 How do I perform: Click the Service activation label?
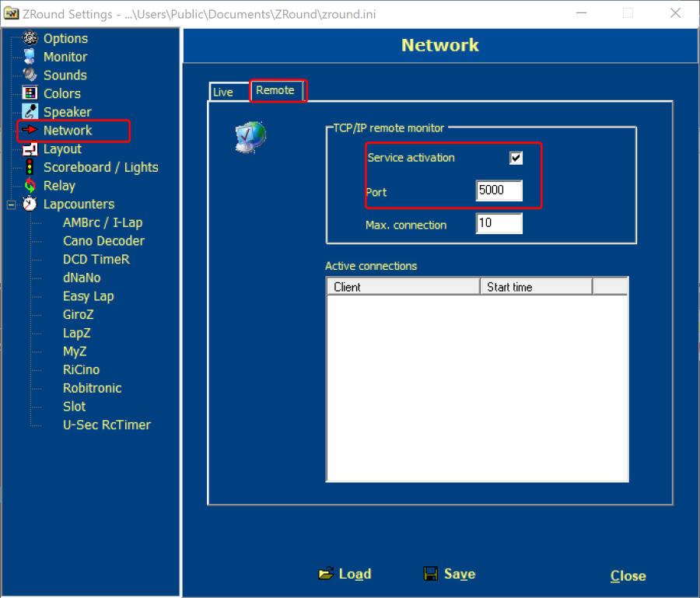tap(411, 158)
